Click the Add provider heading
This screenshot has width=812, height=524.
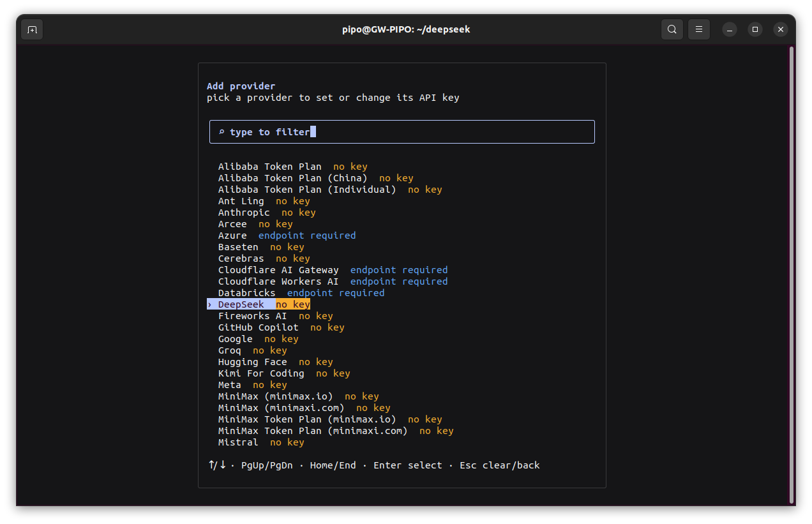click(x=241, y=86)
